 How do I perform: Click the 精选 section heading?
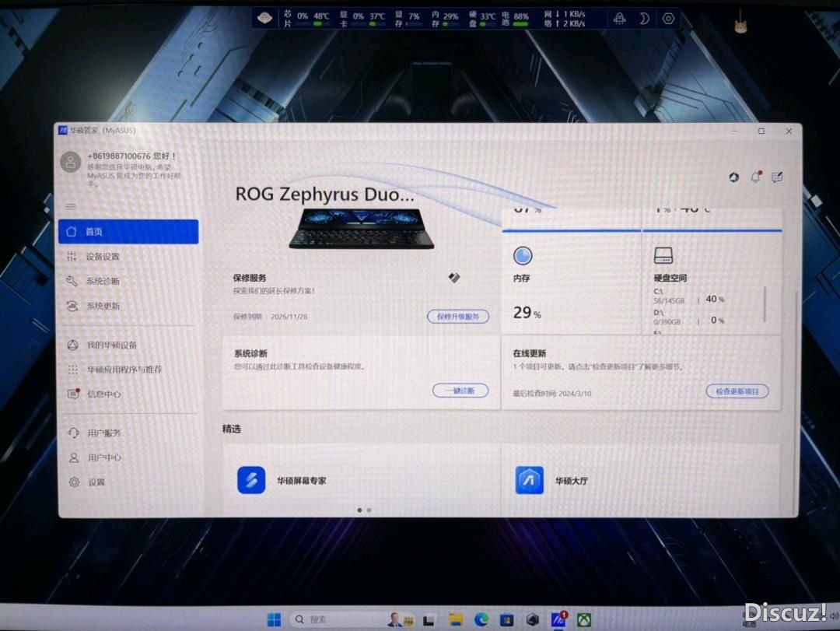tap(232, 429)
